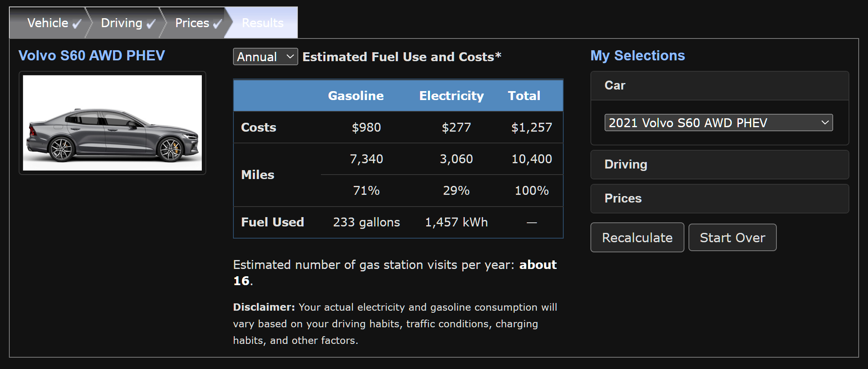Click the 'about 16' gas station visits text
The image size is (868, 369).
pyautogui.click(x=395, y=273)
